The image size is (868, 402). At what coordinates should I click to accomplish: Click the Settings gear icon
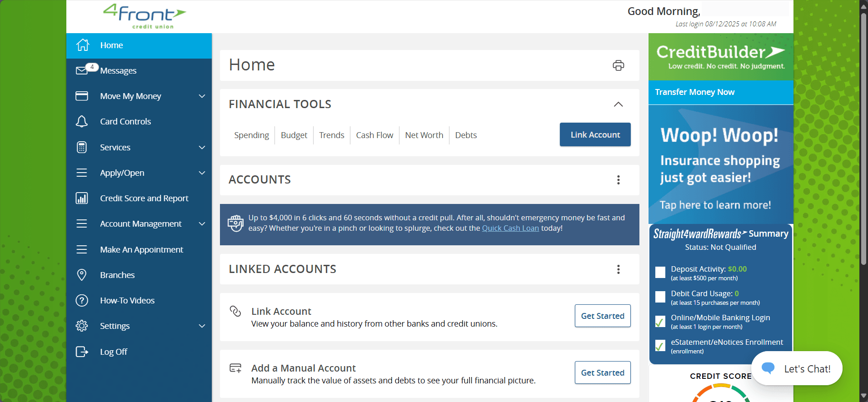click(x=82, y=326)
